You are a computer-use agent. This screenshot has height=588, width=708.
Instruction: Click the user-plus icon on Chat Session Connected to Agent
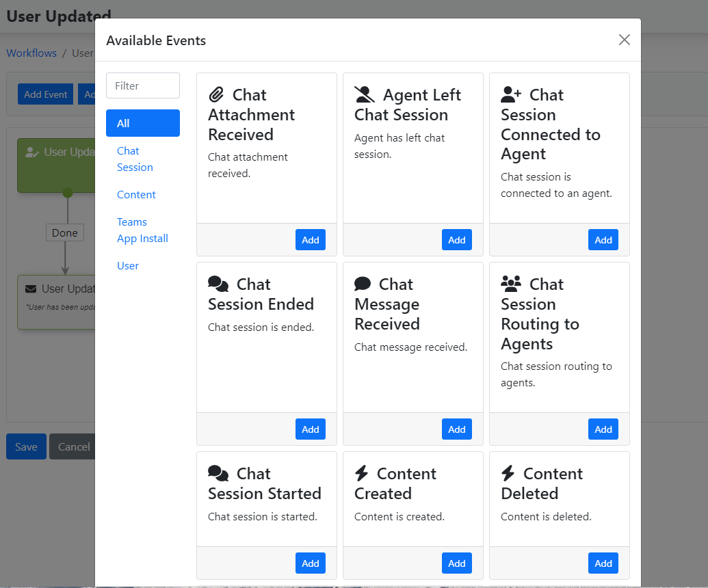tap(511, 95)
